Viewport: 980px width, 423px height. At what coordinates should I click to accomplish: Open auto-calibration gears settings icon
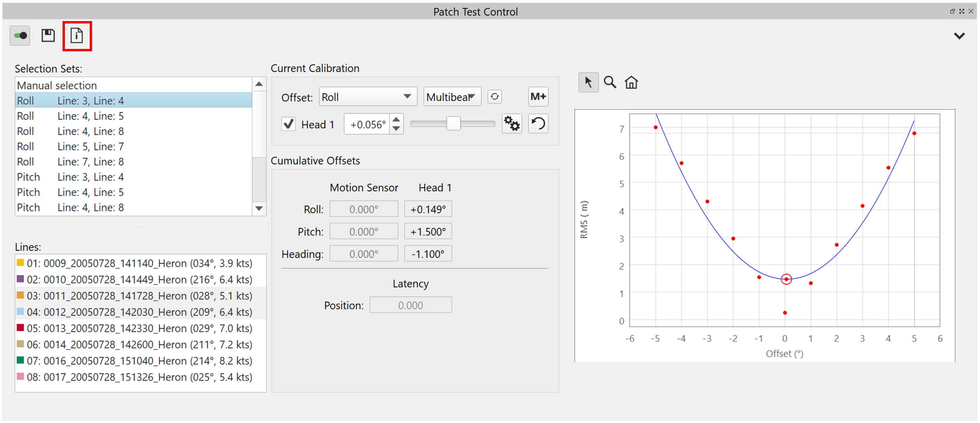(x=512, y=124)
